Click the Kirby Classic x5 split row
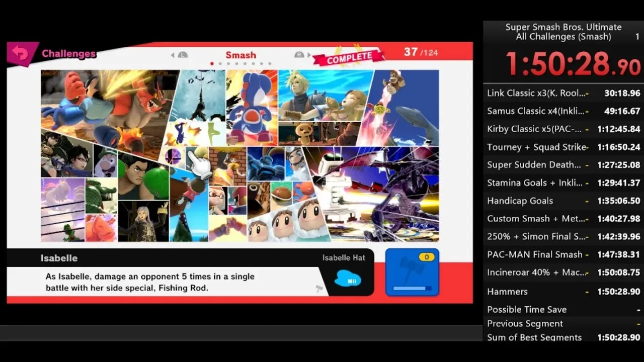 pyautogui.click(x=563, y=129)
